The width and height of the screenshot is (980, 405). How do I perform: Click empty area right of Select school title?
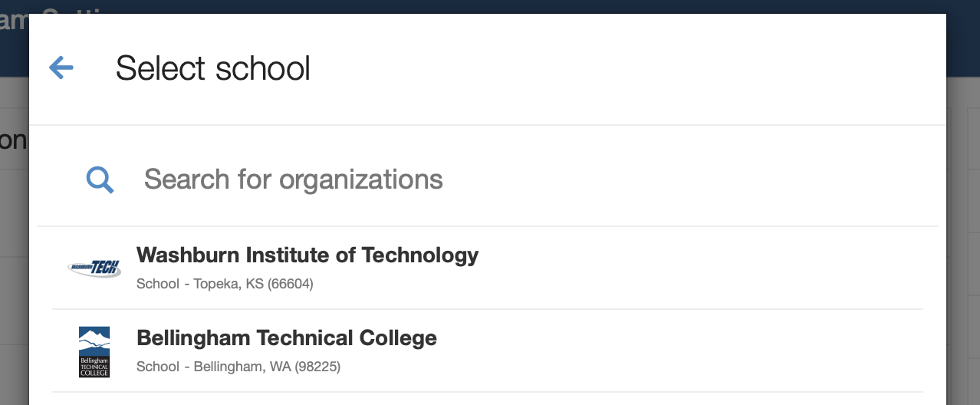click(613, 68)
